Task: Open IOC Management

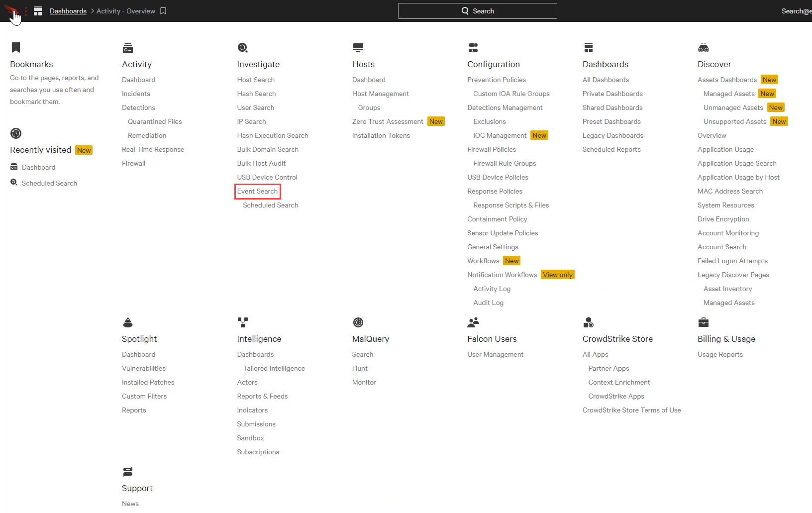Action: tap(500, 135)
